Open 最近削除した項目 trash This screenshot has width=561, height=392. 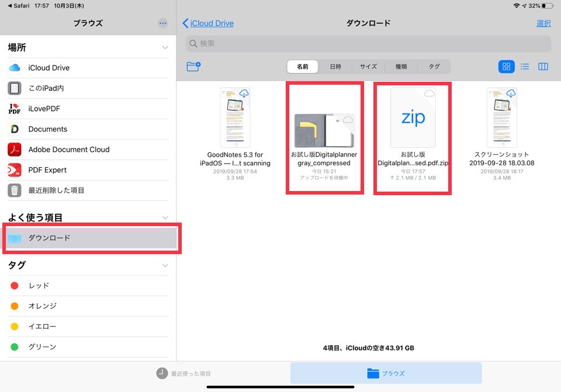pyautogui.click(x=88, y=190)
